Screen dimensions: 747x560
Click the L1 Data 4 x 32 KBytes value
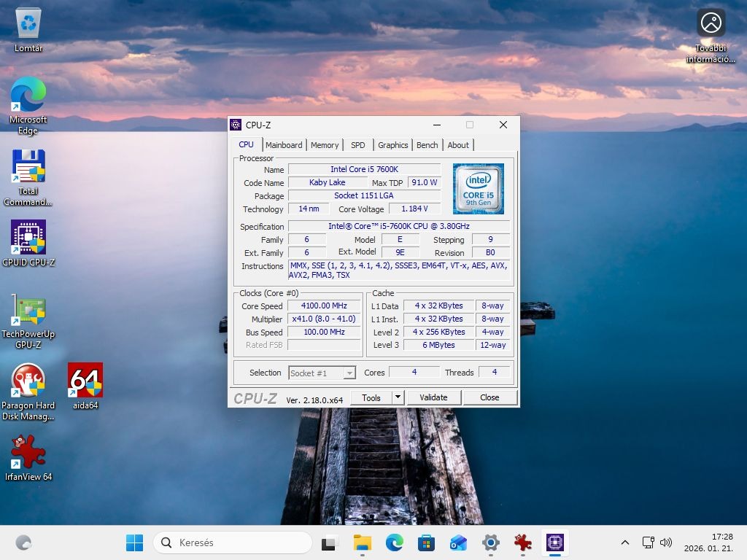click(x=438, y=306)
